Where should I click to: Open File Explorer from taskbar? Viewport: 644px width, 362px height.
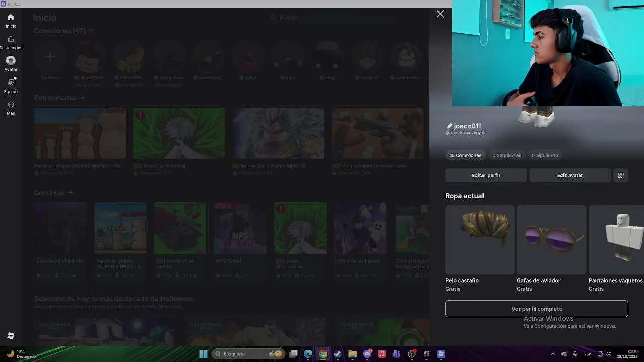click(352, 354)
